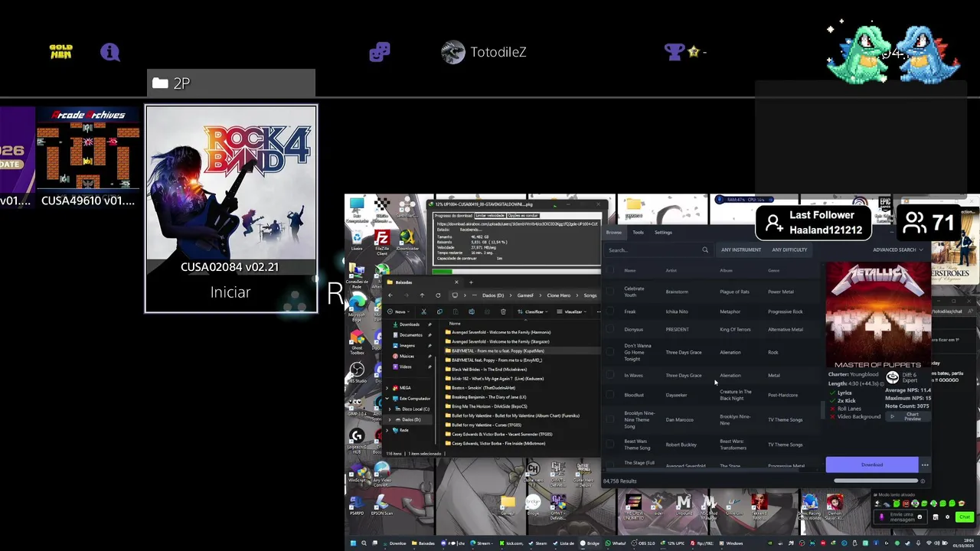This screenshot has height=551, width=980.
Task: Open the Any Instrument filter dropdown
Action: pos(741,249)
